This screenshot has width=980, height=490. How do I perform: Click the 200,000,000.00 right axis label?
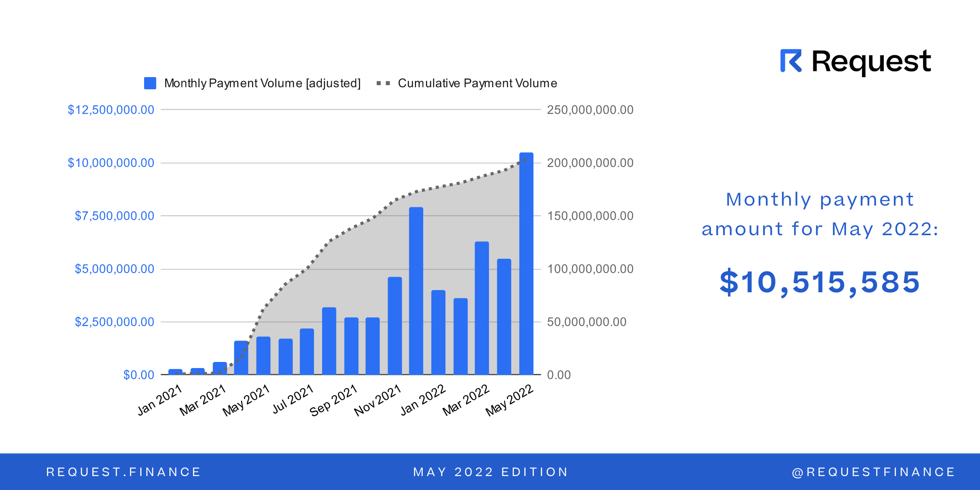[590, 163]
